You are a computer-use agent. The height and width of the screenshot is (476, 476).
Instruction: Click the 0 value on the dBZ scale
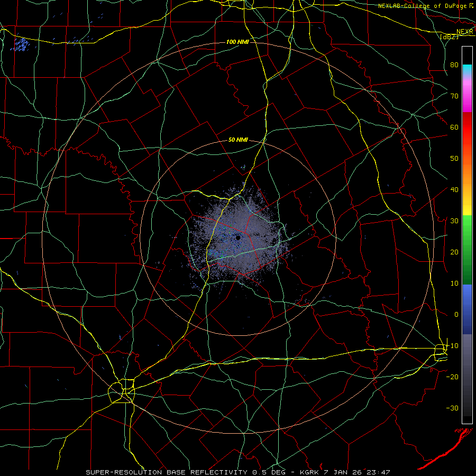[x=456, y=315]
